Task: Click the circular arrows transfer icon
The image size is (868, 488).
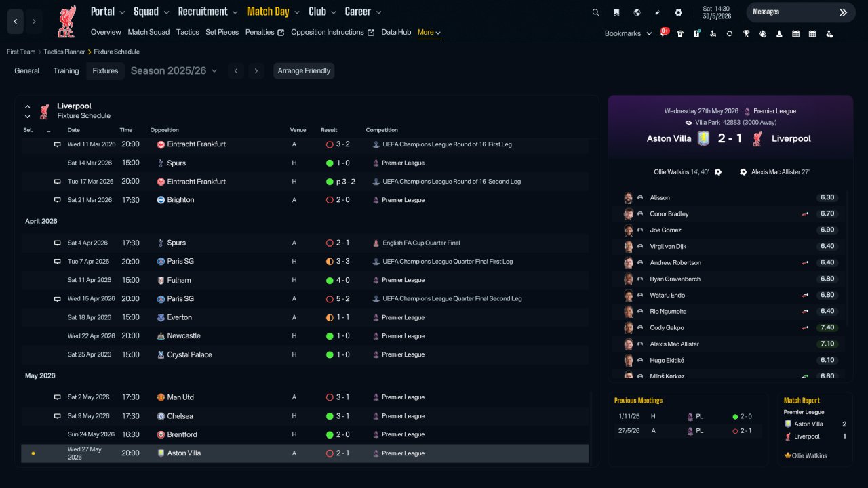Action: [730, 33]
